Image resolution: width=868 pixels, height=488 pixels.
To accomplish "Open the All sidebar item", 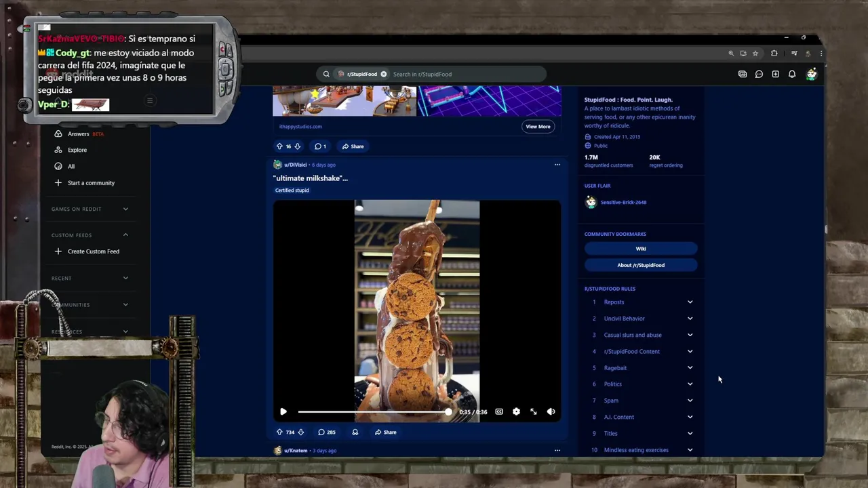I will [71, 167].
